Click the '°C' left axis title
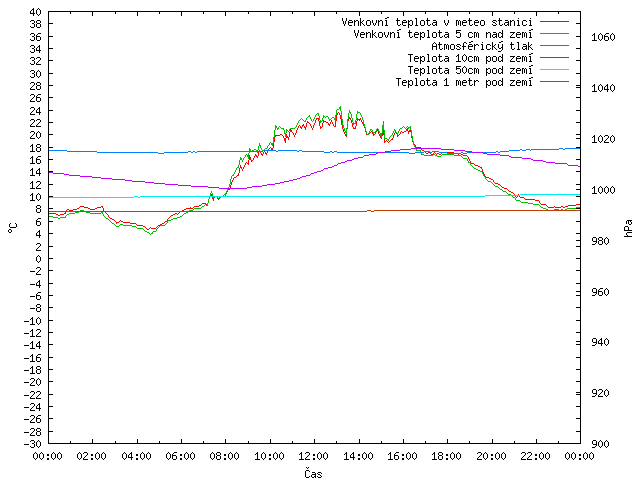640x480 pixels. tap(13, 228)
